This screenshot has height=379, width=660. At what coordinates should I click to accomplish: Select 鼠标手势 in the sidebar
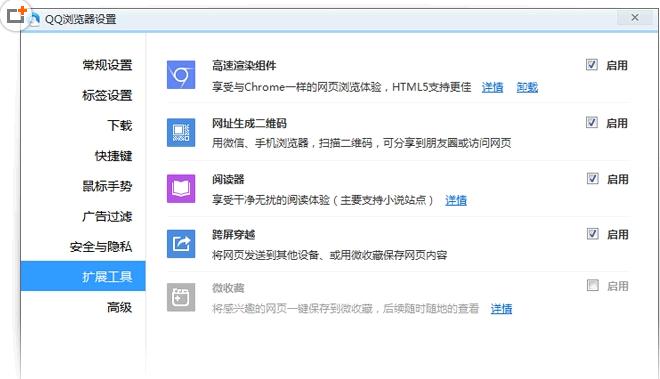[107, 186]
